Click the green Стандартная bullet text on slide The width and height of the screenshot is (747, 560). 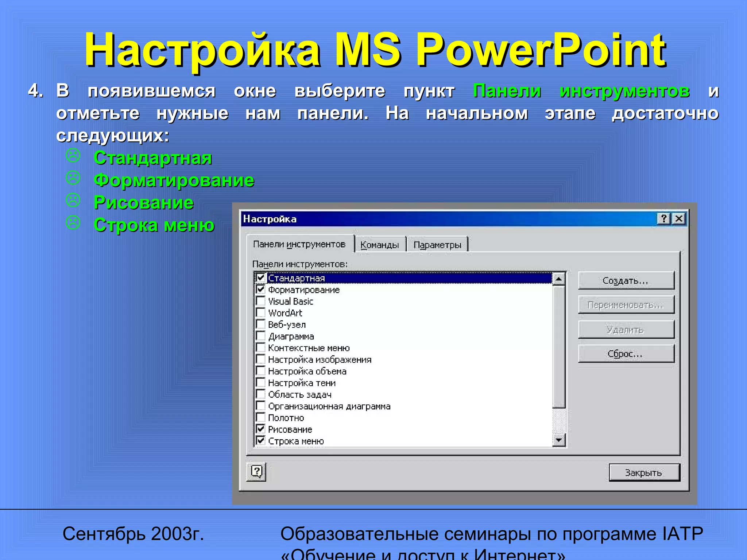click(x=153, y=158)
